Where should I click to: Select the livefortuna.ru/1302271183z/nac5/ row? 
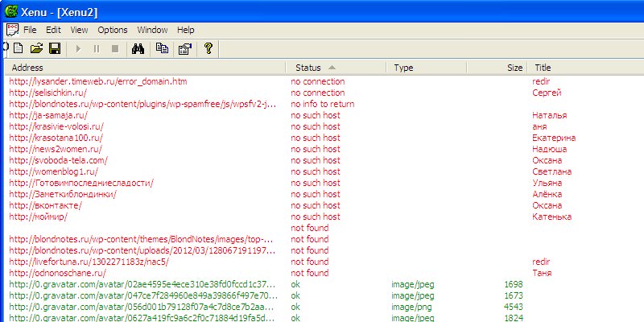coord(324,262)
